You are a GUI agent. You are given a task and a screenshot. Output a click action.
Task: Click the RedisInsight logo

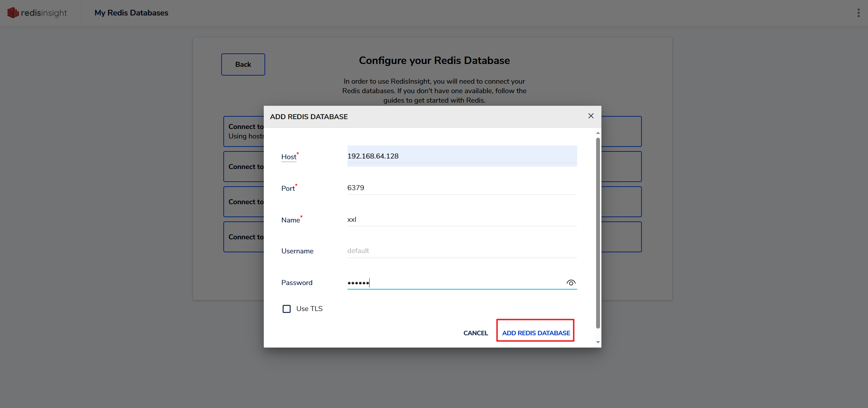(x=37, y=13)
